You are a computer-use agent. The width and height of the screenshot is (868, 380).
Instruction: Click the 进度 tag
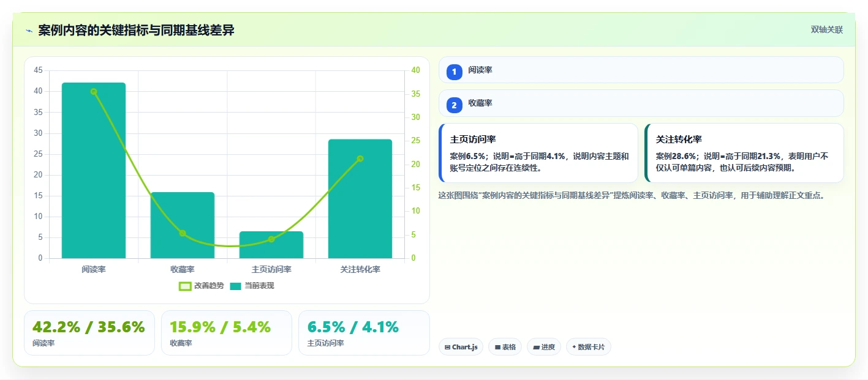(544, 347)
